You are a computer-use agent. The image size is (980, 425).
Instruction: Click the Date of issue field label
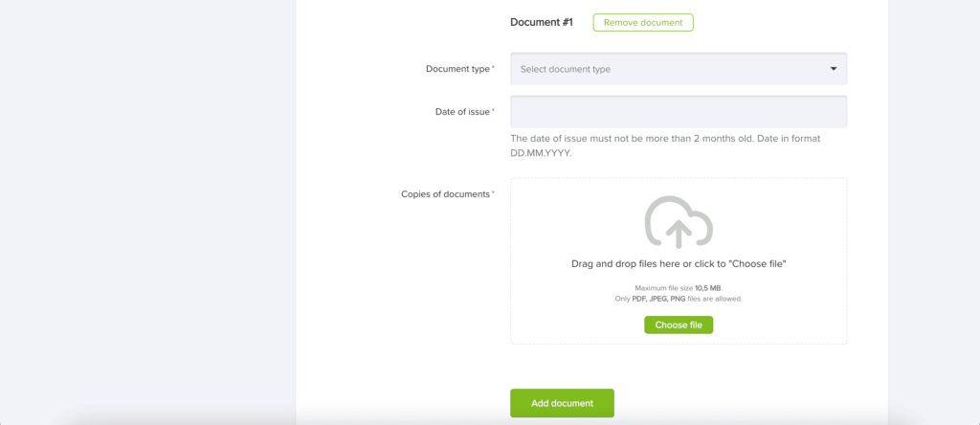[462, 112]
